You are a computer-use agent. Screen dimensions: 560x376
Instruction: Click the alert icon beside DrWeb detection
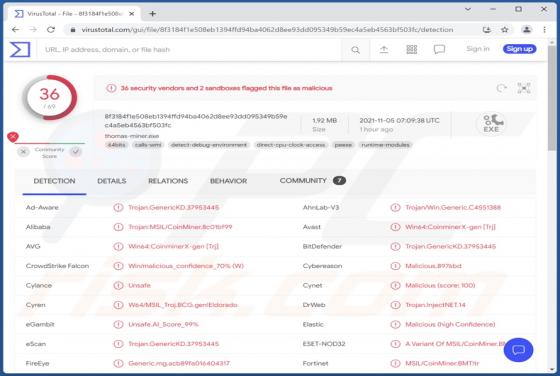click(x=395, y=305)
